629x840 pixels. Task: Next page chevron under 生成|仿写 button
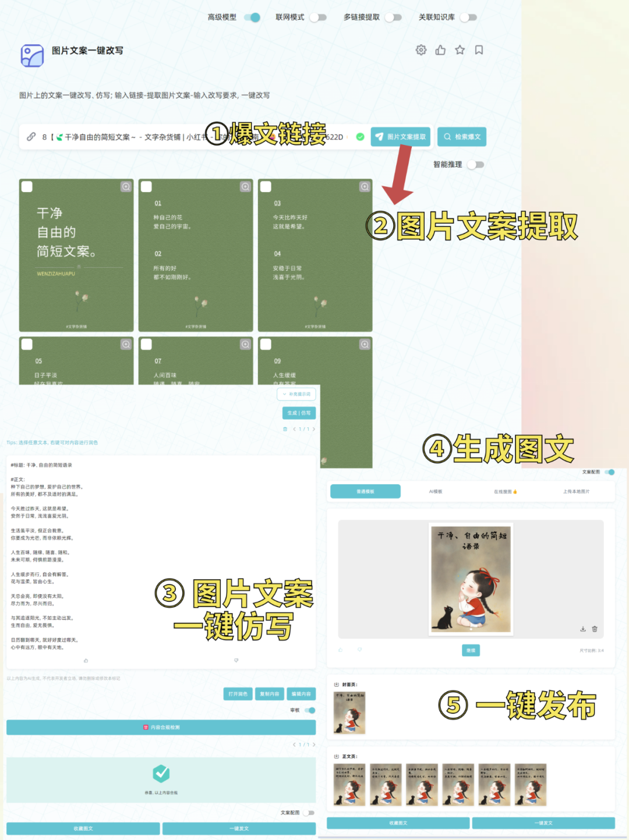[313, 429]
